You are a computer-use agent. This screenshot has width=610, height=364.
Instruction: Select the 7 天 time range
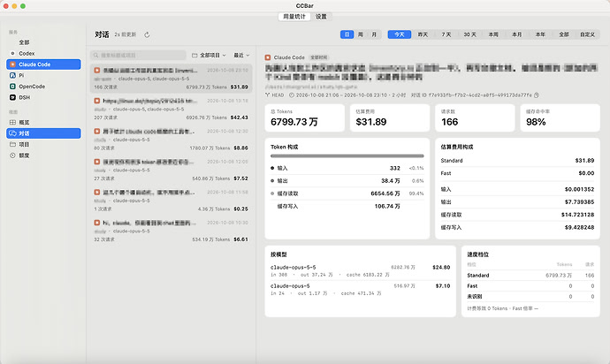[446, 34]
